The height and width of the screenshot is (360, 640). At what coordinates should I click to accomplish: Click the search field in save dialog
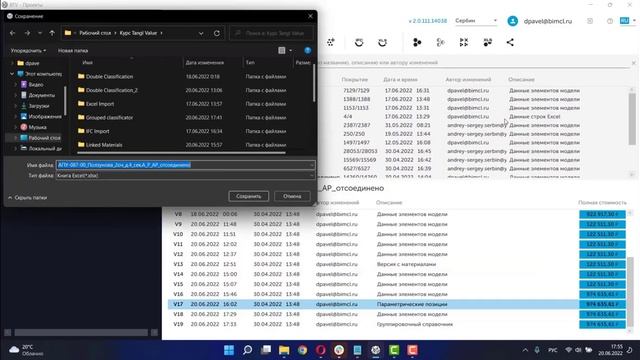click(271, 33)
